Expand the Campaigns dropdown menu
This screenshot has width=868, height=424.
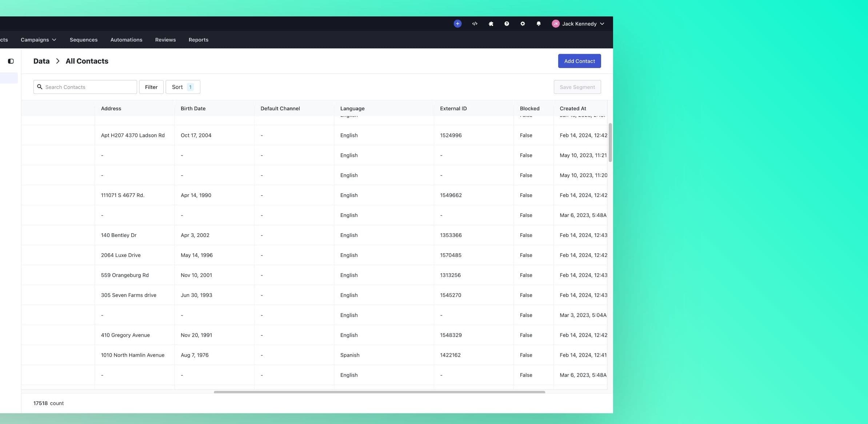[38, 40]
